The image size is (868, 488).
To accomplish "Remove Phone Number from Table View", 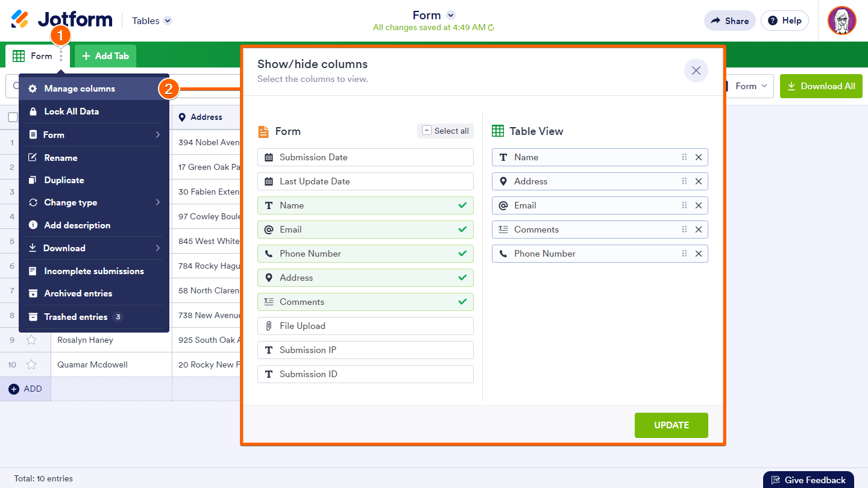I will [x=699, y=254].
